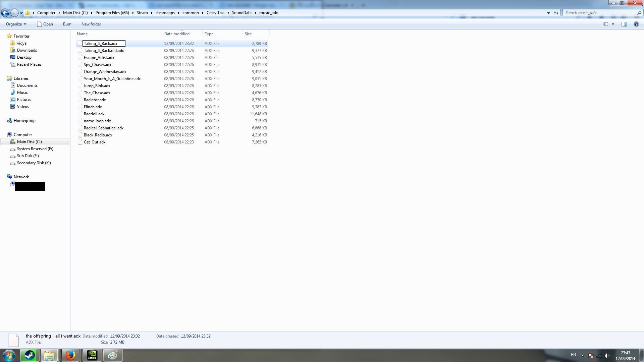This screenshot has width=644, height=362.
Task: Sort by the Size column header
Action: tap(248, 34)
